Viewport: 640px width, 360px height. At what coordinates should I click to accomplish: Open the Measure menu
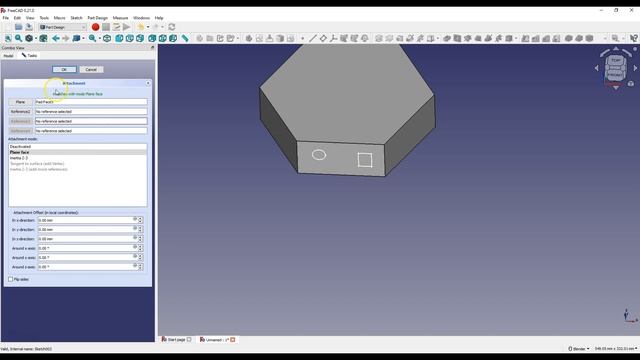(120, 18)
